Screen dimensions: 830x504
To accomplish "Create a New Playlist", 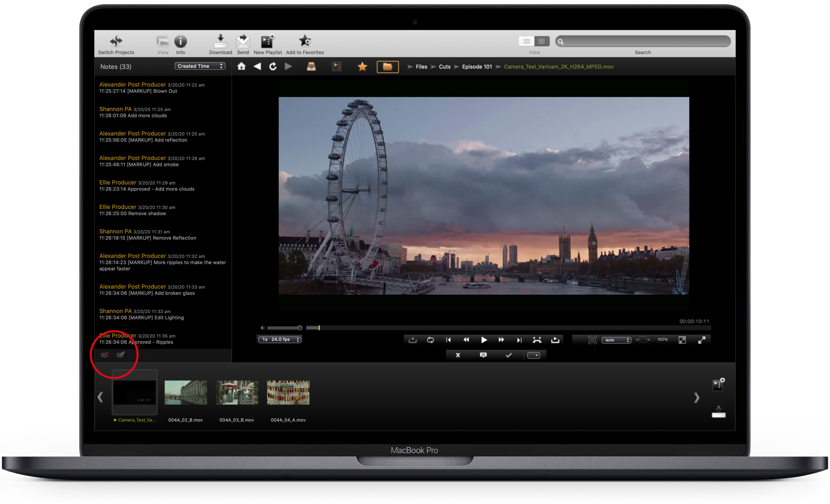I will coord(267,41).
